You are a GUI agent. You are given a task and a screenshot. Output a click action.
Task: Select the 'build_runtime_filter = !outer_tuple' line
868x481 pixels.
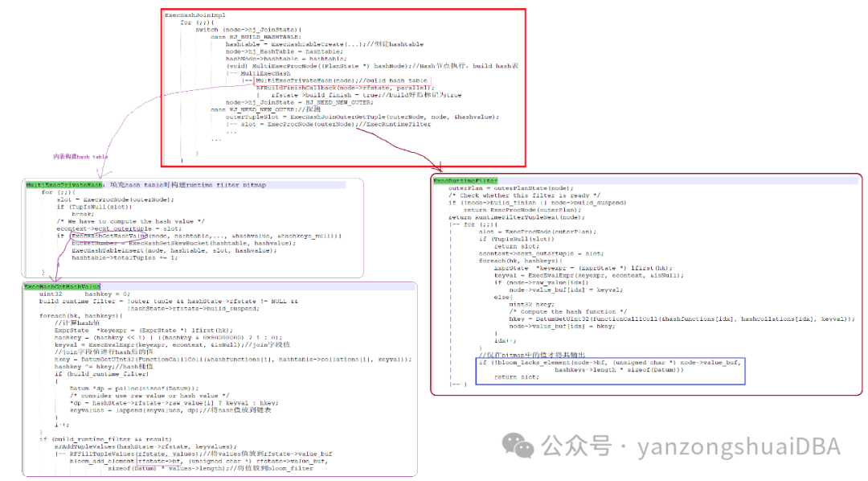(168, 302)
